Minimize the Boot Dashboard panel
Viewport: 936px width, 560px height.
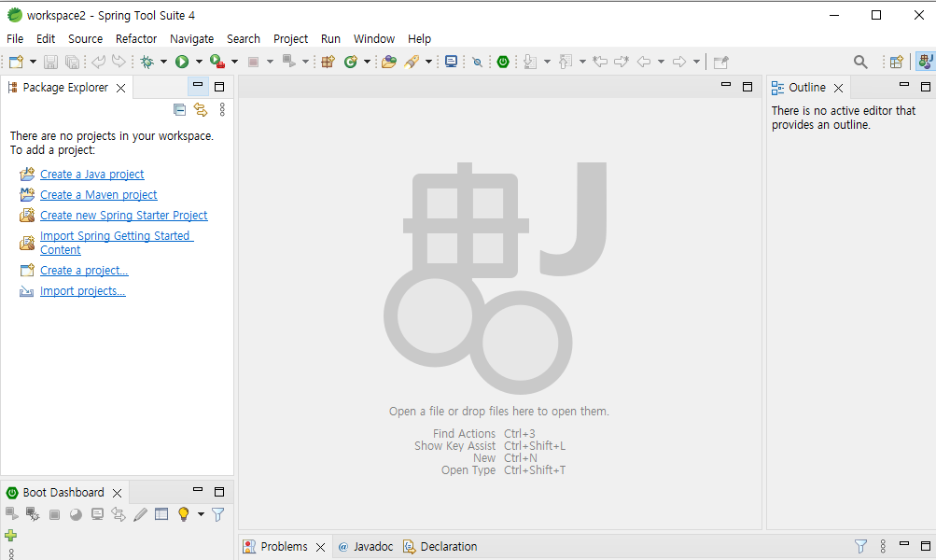coord(198,490)
